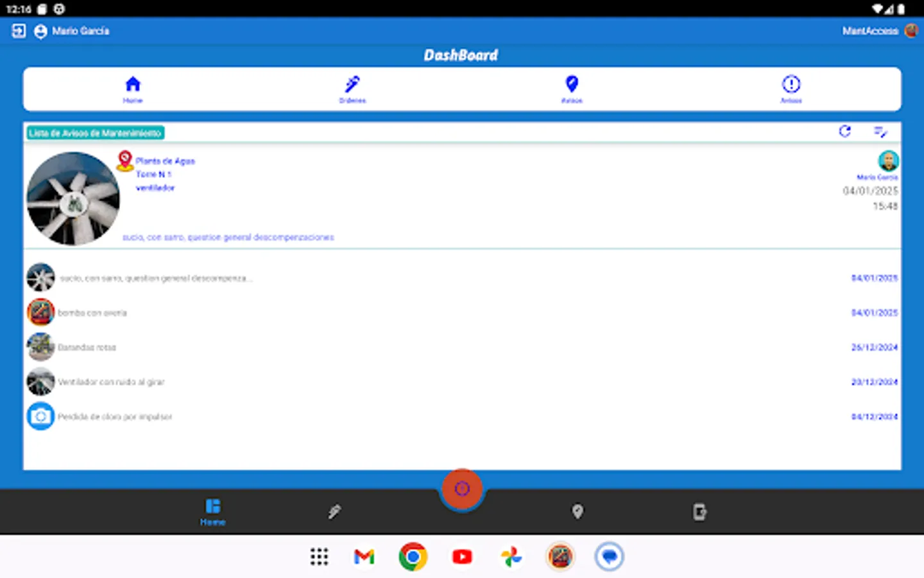Open the camera icon on 'Perdida de cloro' entry

click(x=40, y=416)
